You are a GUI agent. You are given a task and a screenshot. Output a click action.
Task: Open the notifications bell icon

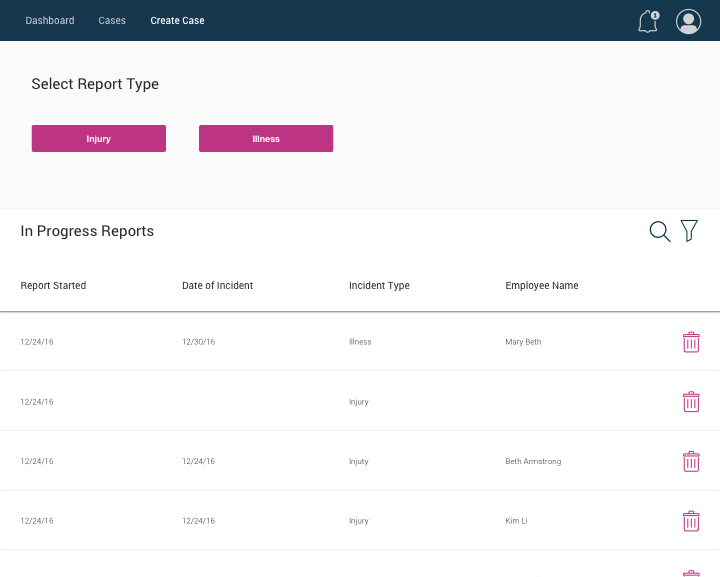click(648, 22)
